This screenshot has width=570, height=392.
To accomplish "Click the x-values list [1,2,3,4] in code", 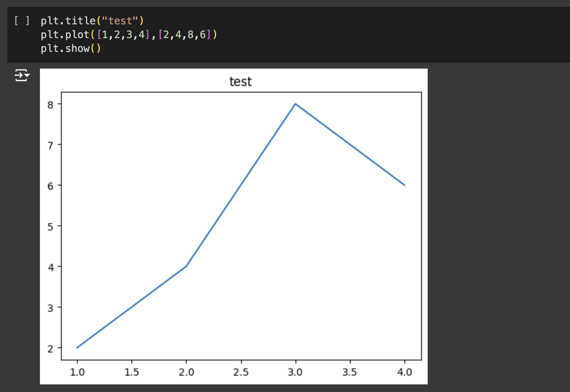I will pyautogui.click(x=123, y=34).
